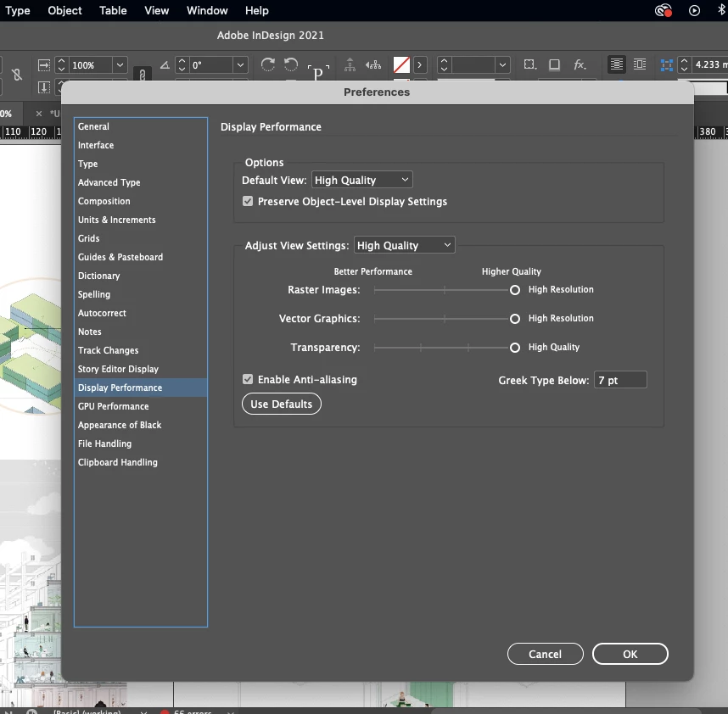Open the Object menu
728x714 pixels.
pos(64,10)
